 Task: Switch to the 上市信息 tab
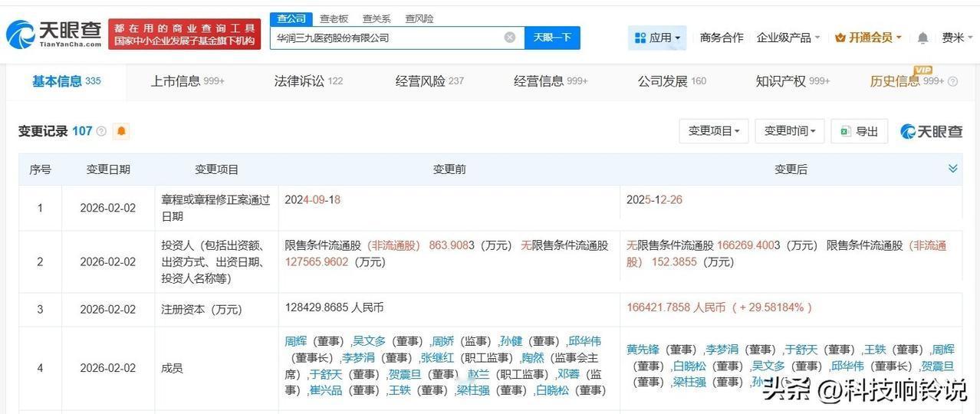click(x=187, y=81)
